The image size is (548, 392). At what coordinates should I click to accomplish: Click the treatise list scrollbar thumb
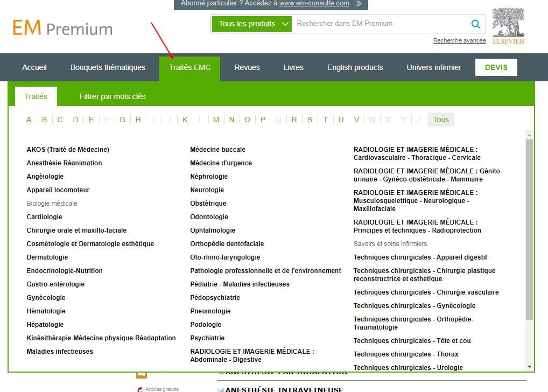pyautogui.click(x=530, y=229)
